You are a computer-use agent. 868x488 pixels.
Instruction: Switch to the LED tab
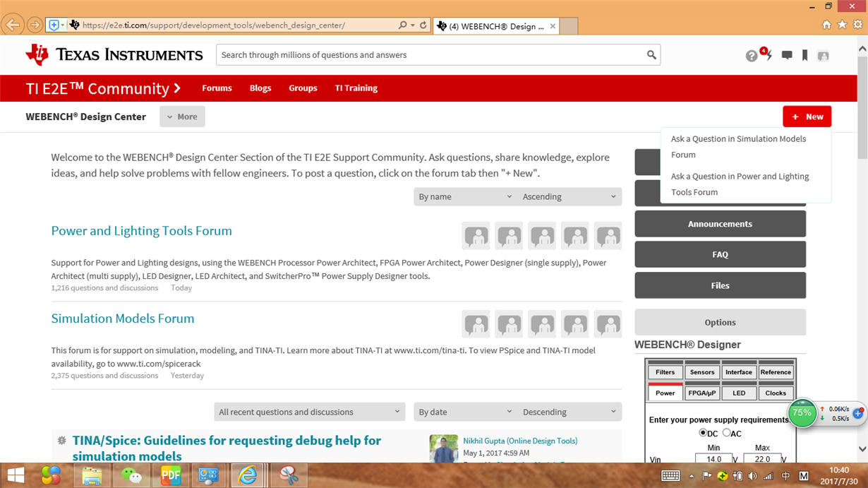pos(739,393)
